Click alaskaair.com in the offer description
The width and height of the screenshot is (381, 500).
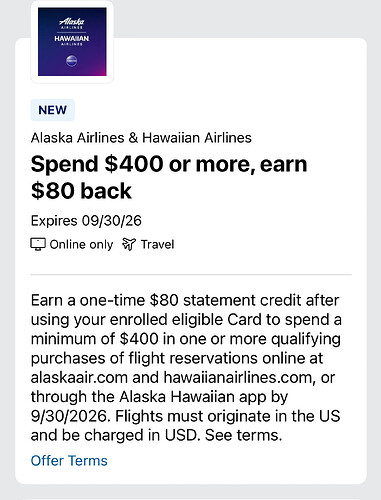tap(79, 377)
